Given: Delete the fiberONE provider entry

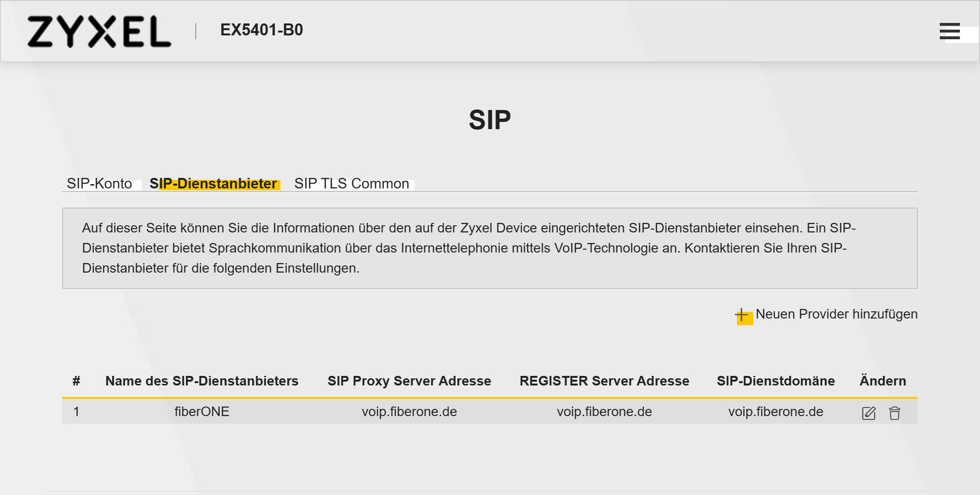Looking at the screenshot, I should click(x=894, y=413).
